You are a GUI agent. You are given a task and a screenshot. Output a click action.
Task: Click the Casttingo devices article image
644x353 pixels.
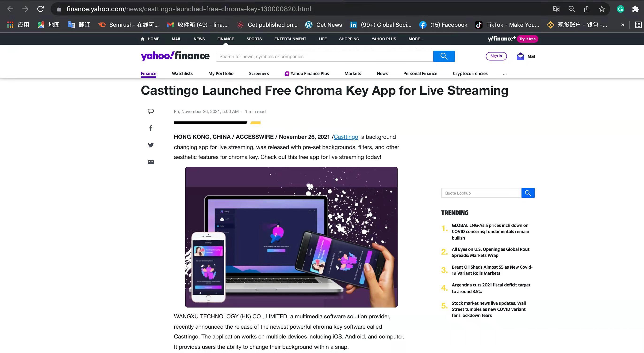291,237
